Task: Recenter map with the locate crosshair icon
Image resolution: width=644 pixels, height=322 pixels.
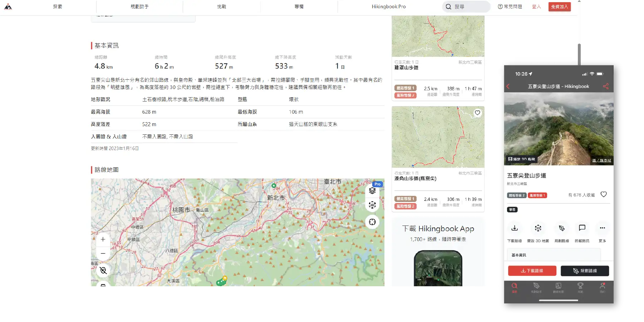Action: pos(372,222)
